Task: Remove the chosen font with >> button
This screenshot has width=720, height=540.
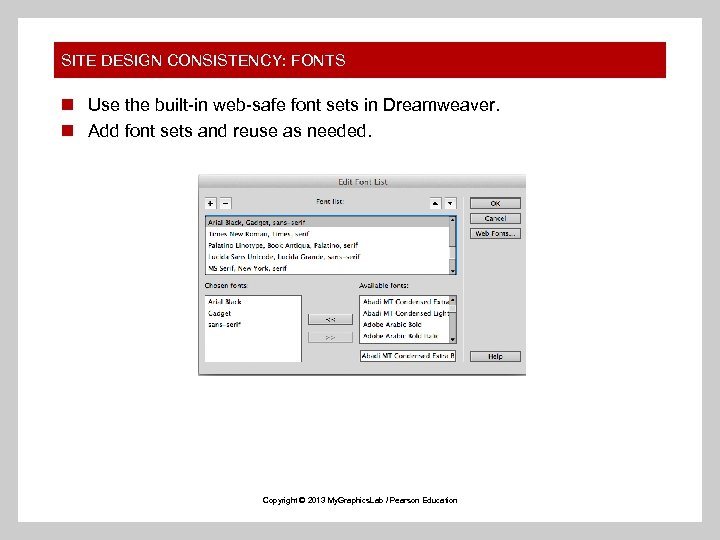Action: pos(330,338)
